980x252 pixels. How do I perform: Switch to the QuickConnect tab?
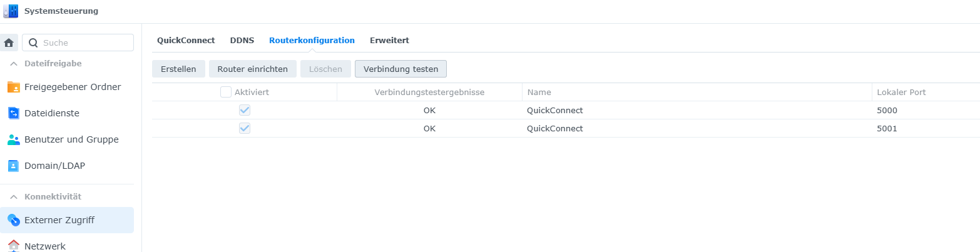point(186,40)
